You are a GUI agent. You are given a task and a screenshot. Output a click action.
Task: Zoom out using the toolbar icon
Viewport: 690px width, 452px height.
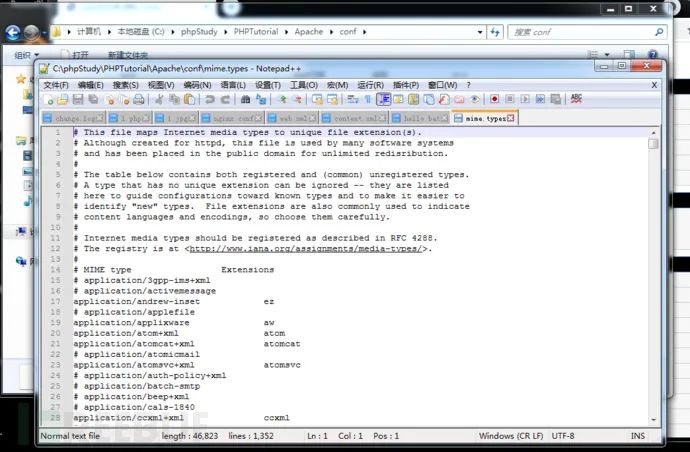click(x=298, y=99)
